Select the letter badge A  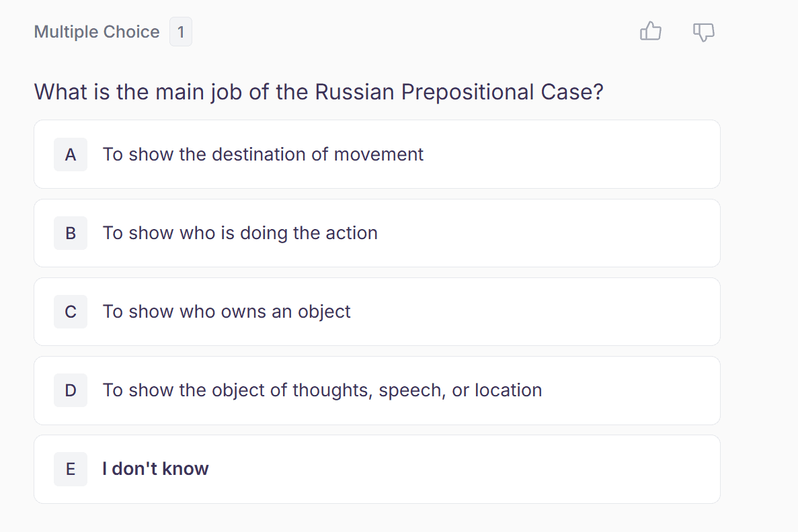coord(70,154)
